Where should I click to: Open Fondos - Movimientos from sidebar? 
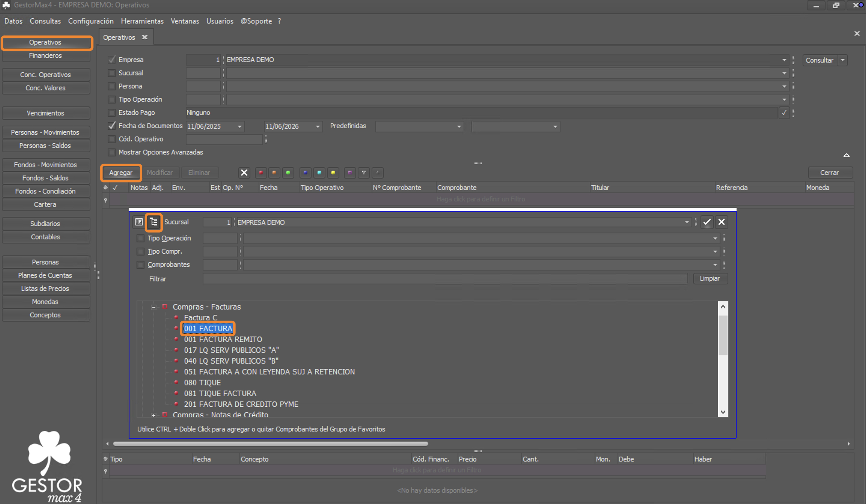(x=46, y=165)
